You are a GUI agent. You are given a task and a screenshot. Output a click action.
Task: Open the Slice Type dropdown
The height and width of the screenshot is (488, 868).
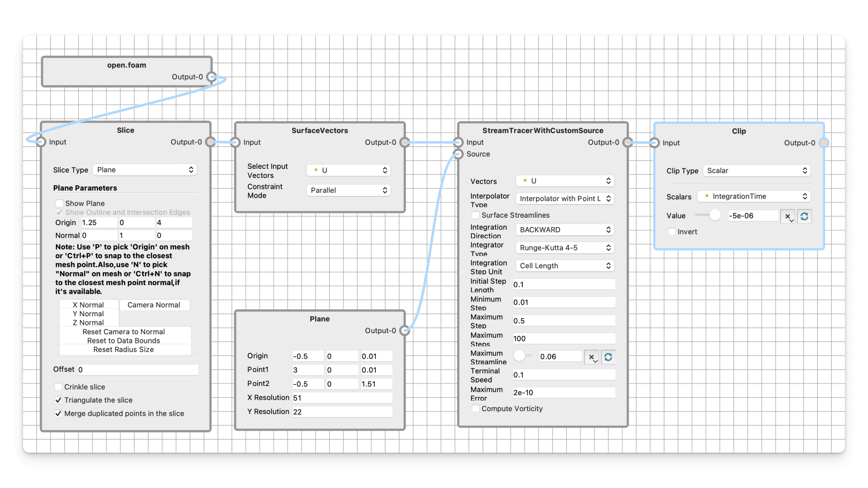(145, 170)
